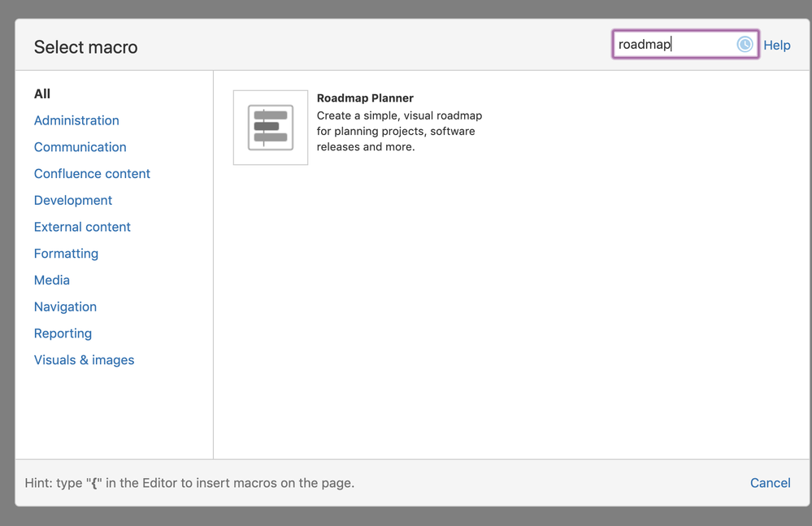Select the All category
812x526 pixels.
[42, 93]
